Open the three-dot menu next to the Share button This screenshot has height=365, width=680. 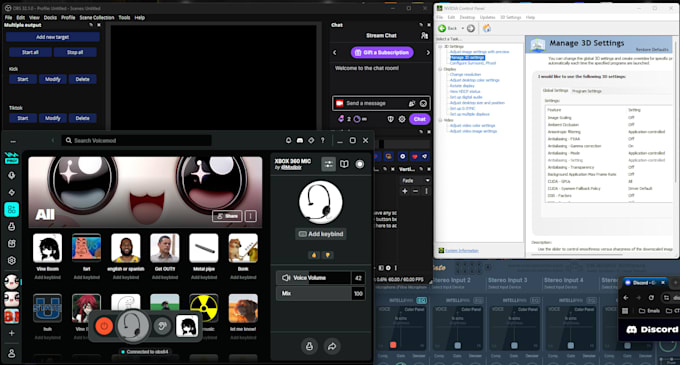[x=251, y=216]
